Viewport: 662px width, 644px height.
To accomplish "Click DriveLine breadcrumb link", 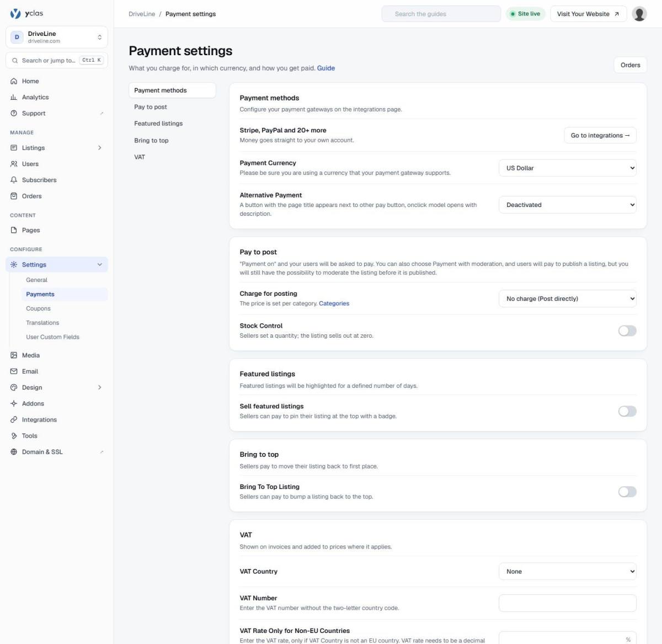I will coord(142,14).
